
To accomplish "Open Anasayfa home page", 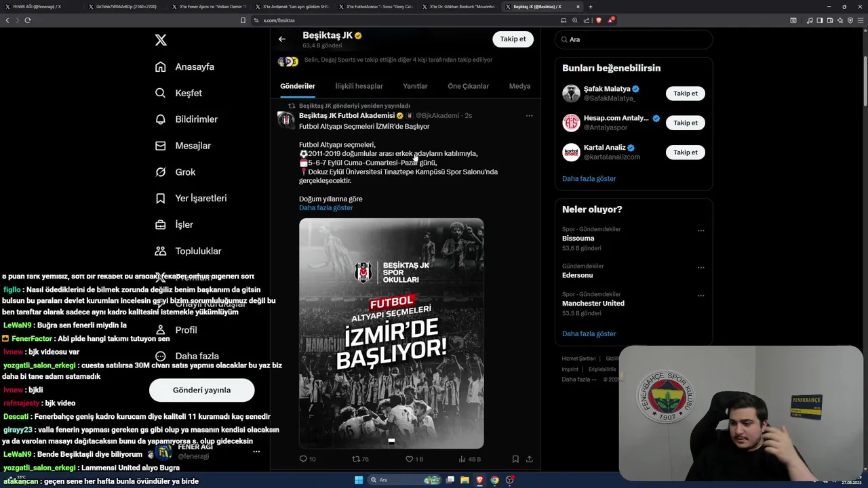I will (x=184, y=66).
